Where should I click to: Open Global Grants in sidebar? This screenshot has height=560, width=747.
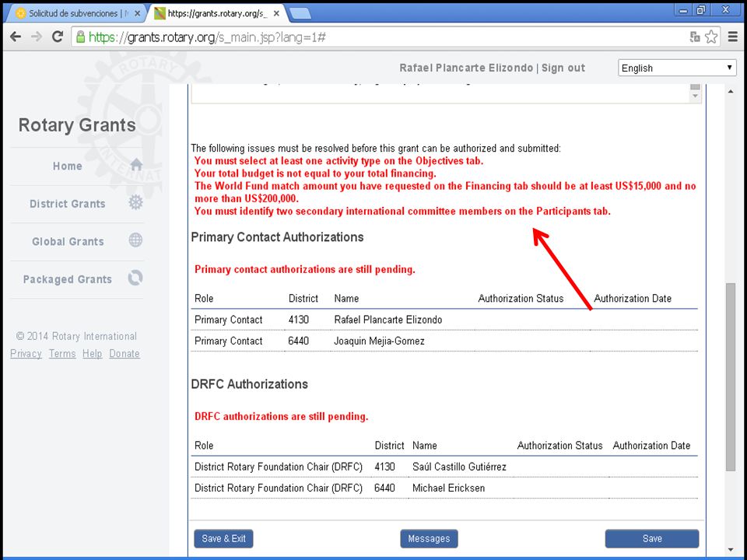(x=68, y=241)
